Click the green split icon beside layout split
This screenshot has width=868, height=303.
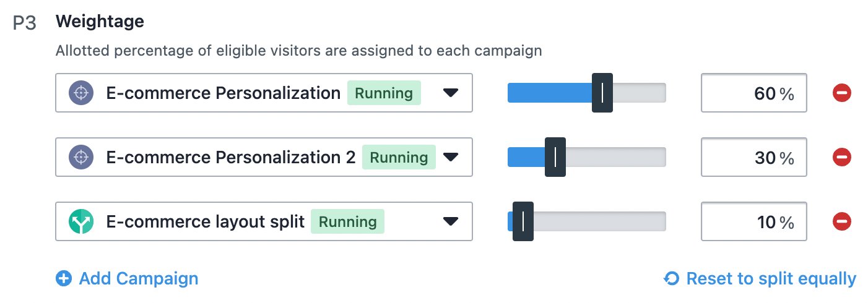point(81,221)
